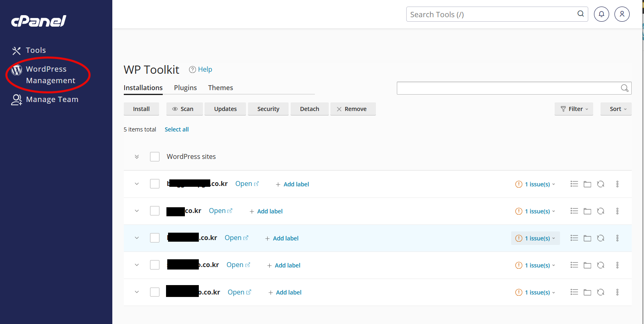
Task: Open 1 issue(s) dropdown on first row
Action: click(x=535, y=184)
